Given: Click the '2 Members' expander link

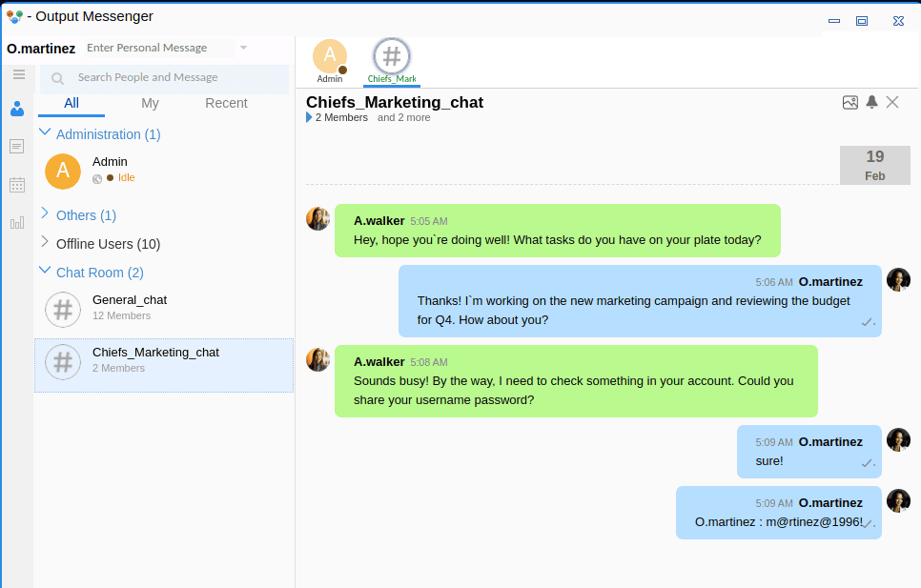Looking at the screenshot, I should coord(340,118).
